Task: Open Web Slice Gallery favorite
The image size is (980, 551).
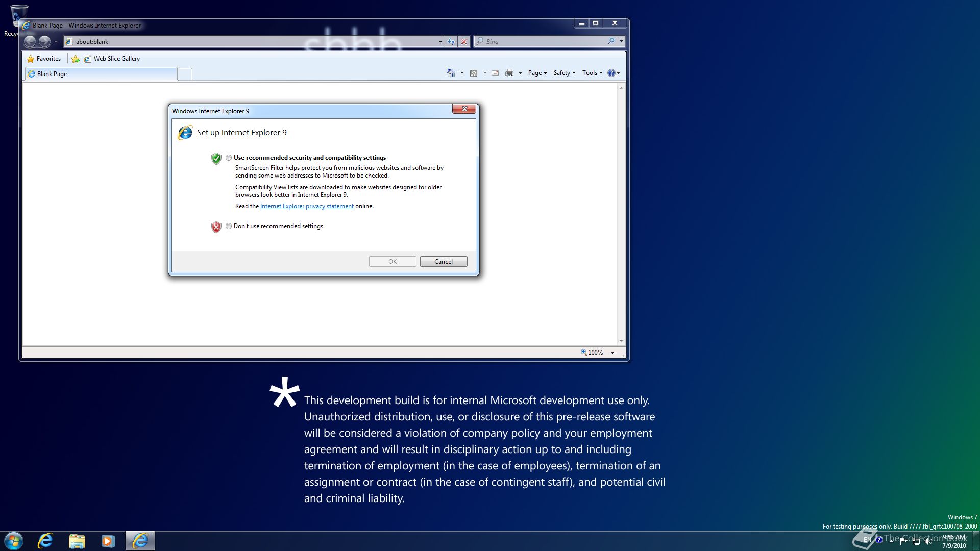Action: click(112, 59)
